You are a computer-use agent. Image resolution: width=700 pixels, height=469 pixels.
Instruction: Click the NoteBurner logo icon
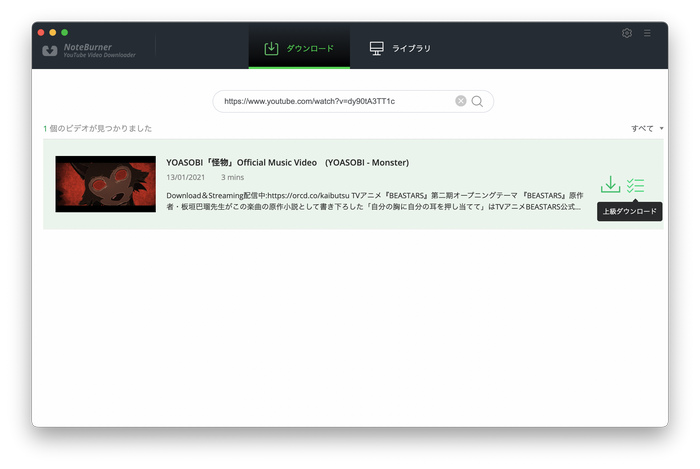pos(50,50)
